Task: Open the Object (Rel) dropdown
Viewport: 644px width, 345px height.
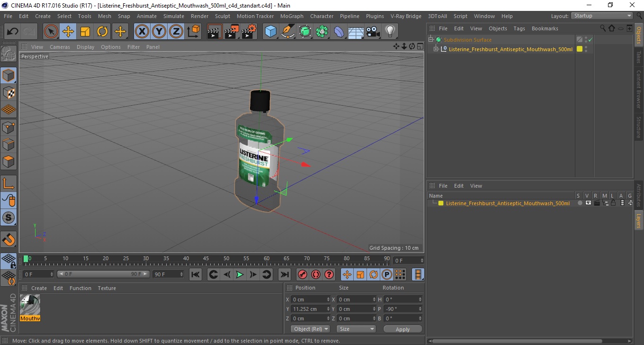Action: (310, 329)
